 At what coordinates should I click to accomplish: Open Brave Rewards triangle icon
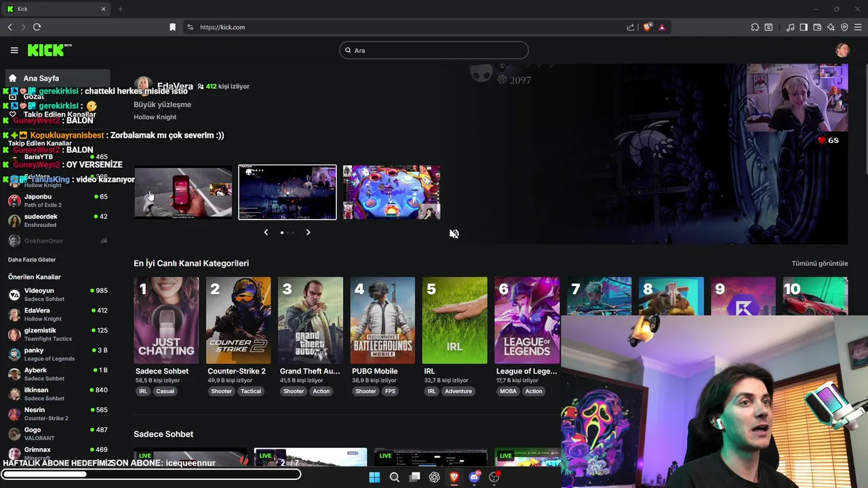(662, 27)
